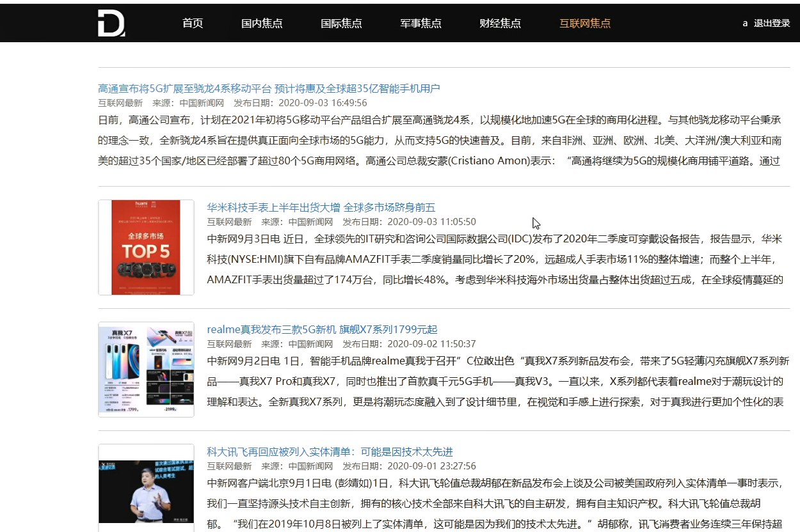The width and height of the screenshot is (800, 532).
Task: Click 互联网最新 tag under realme article
Action: (229, 344)
